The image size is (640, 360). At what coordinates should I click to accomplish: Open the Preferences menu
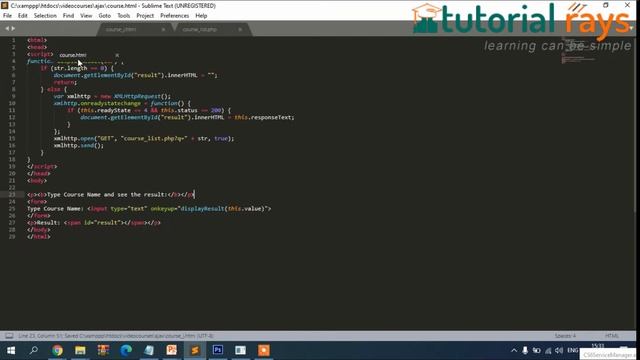(x=174, y=16)
